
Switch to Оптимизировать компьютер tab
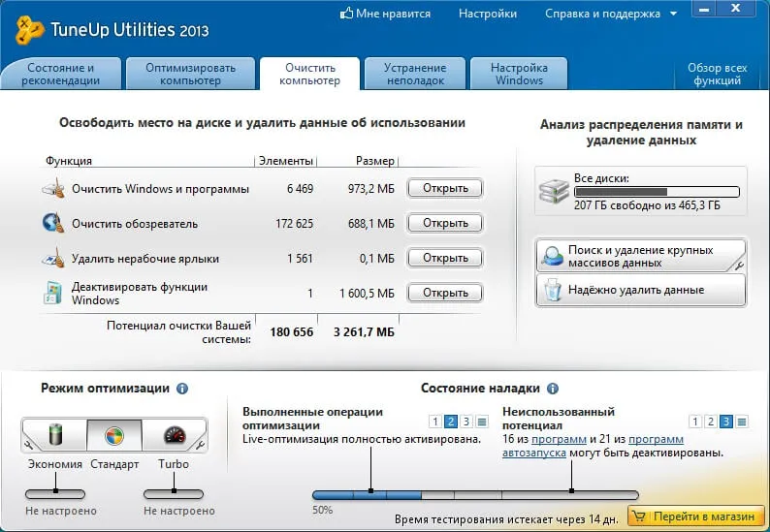[x=190, y=74]
